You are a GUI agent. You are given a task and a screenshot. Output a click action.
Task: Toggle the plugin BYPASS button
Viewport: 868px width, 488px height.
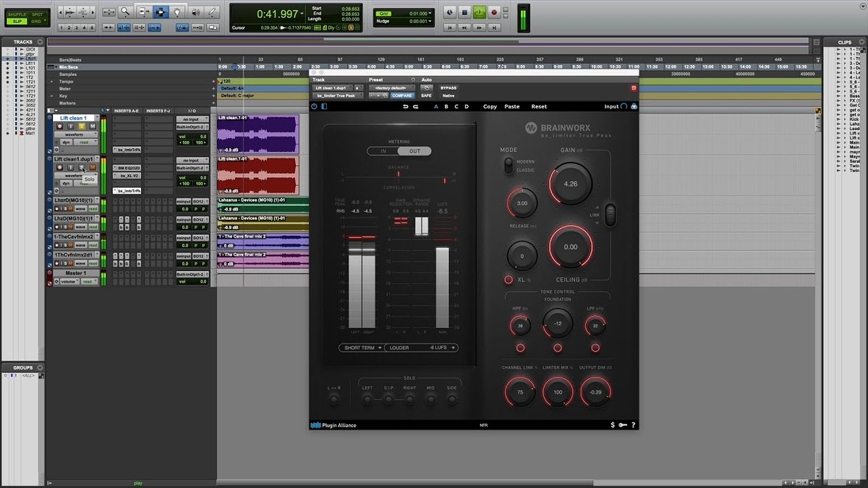448,87
